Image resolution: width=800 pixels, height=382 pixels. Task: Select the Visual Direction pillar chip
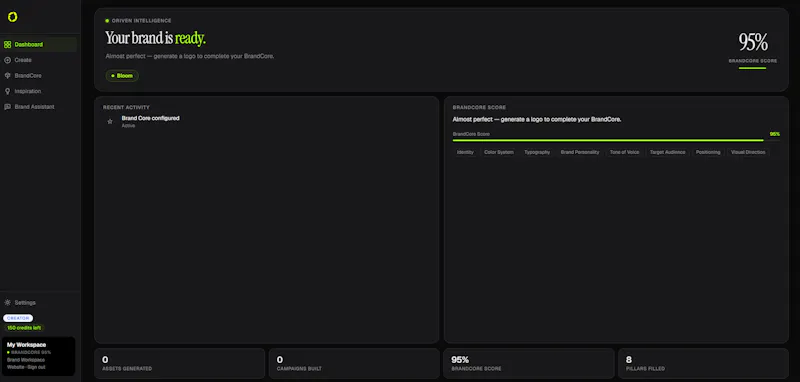pyautogui.click(x=748, y=152)
